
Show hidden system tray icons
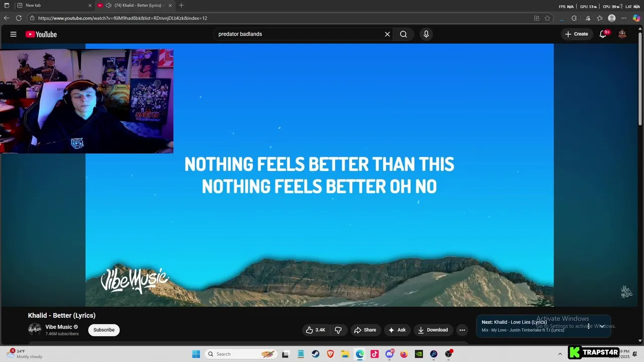click(x=560, y=354)
